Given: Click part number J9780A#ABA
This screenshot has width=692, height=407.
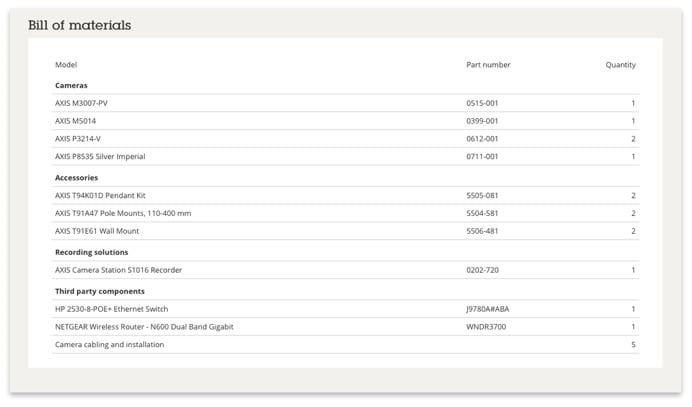Looking at the screenshot, I should click(488, 309).
